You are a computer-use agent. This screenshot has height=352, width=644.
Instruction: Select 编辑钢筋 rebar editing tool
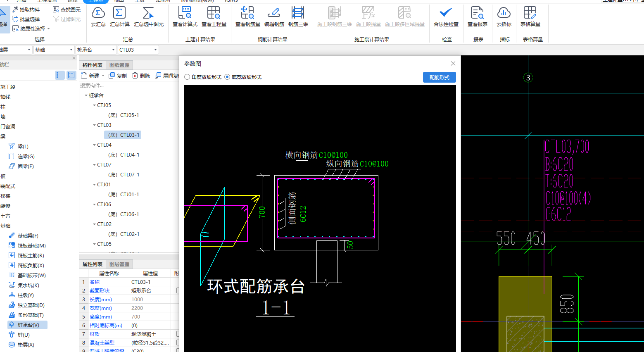pos(274,17)
